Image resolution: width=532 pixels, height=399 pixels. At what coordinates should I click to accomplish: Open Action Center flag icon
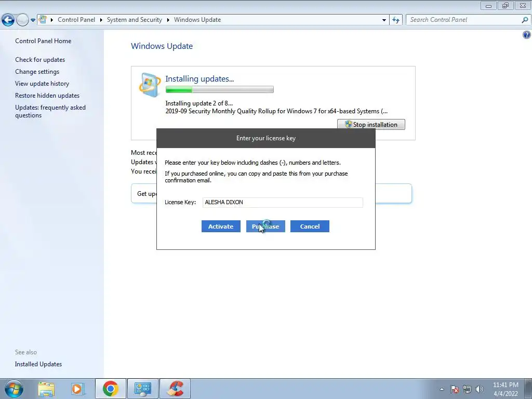(455, 389)
